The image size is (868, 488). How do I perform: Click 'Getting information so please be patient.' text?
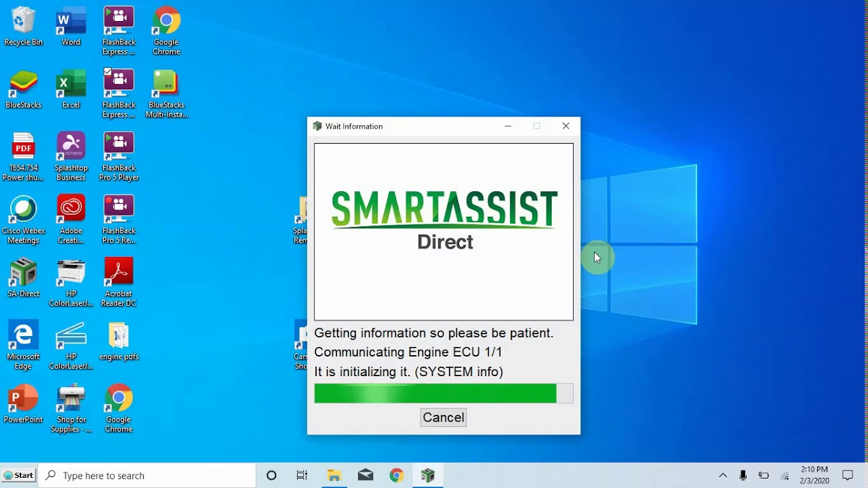(434, 333)
